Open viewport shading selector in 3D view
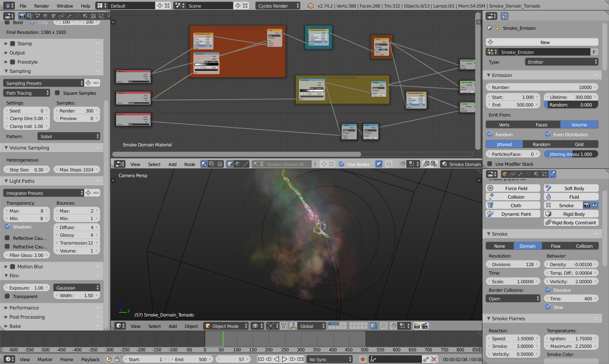Viewport: 609px width, 364px height. pyautogui.click(x=257, y=326)
